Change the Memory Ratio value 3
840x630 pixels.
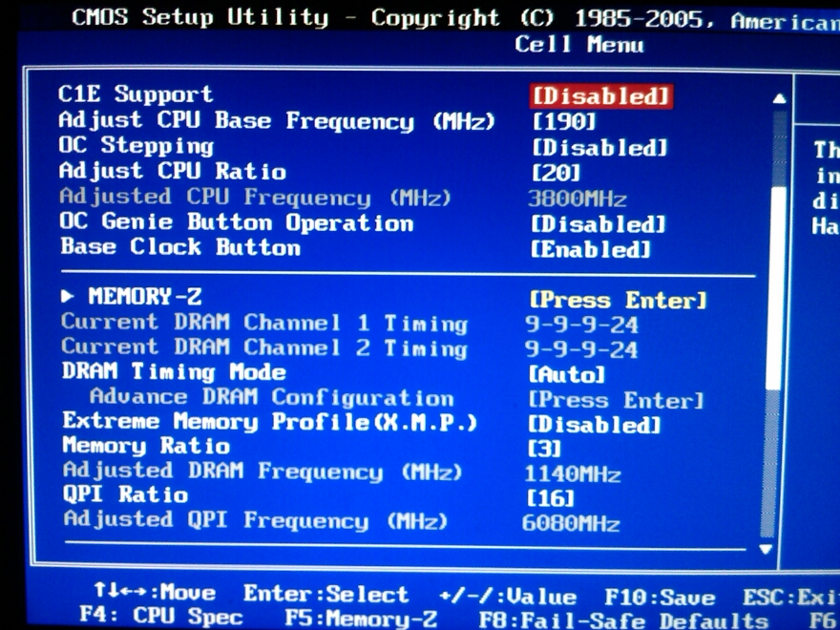[544, 449]
